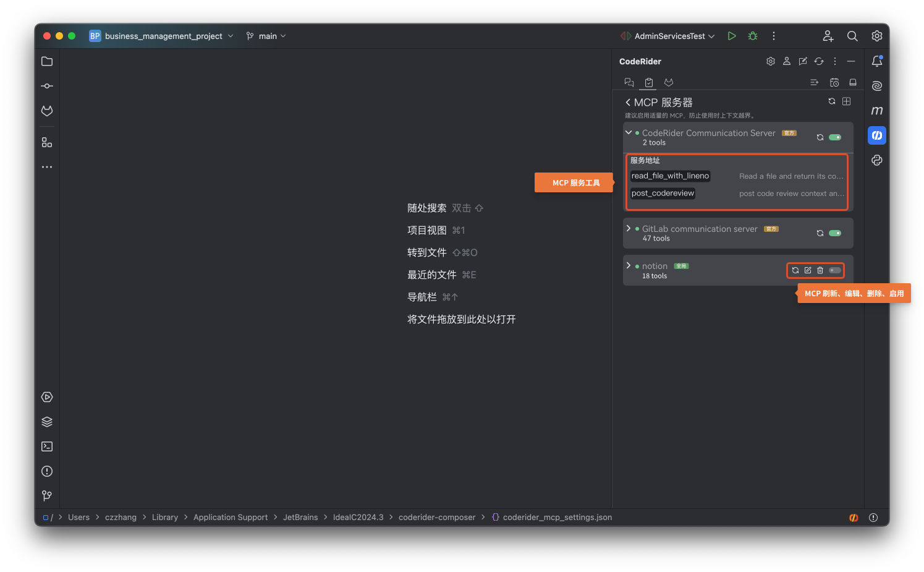Open the Notifications bell
924x572 pixels.
tap(877, 61)
